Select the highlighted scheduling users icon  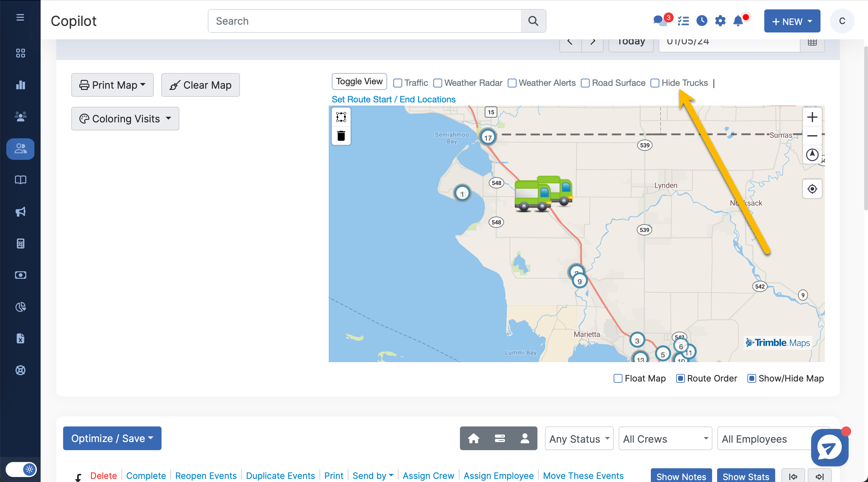click(20, 149)
